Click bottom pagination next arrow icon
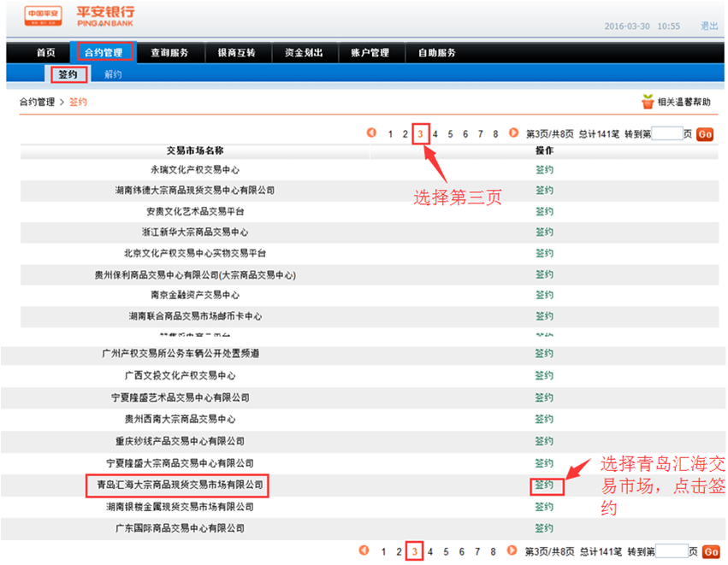The image size is (728, 565). coord(512,550)
